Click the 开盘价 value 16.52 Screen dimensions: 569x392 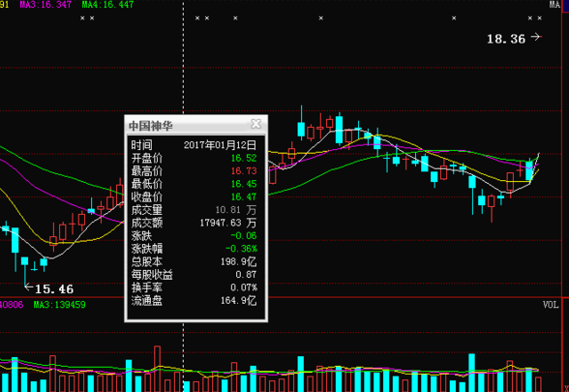coord(244,159)
